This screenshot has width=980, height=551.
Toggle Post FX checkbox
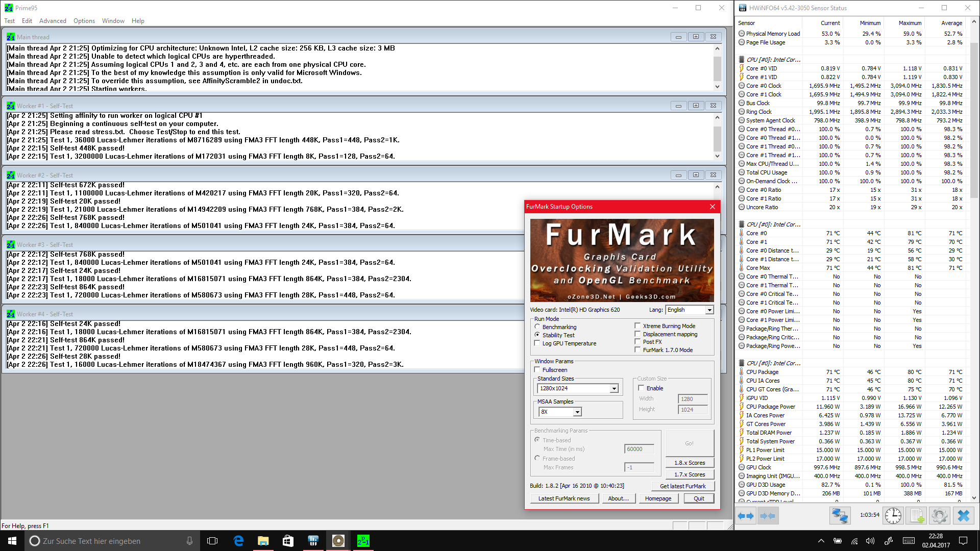(x=638, y=341)
